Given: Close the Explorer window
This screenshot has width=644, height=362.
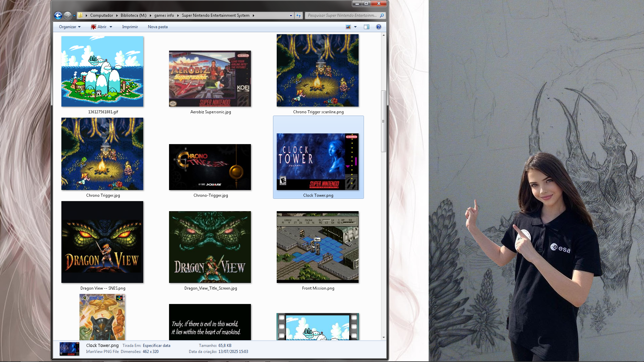Looking at the screenshot, I should tap(379, 3).
